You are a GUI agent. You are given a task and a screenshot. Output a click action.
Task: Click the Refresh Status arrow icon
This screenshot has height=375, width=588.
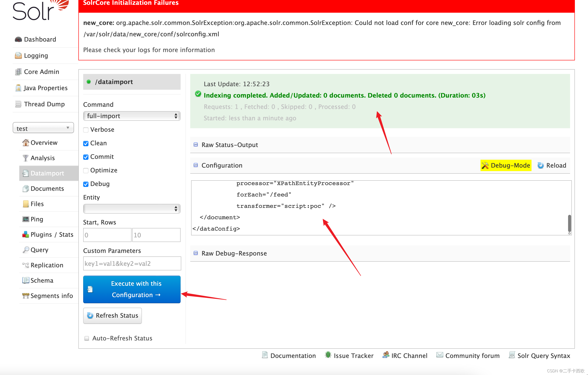coord(90,315)
